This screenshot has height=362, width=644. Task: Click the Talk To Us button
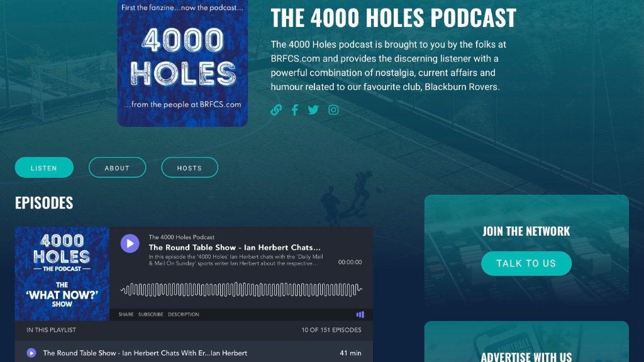(526, 263)
